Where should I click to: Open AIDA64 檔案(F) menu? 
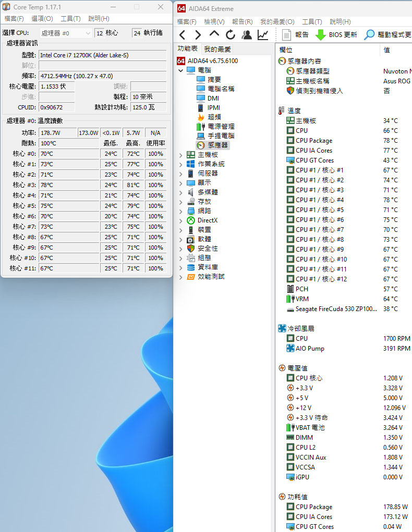point(187,22)
